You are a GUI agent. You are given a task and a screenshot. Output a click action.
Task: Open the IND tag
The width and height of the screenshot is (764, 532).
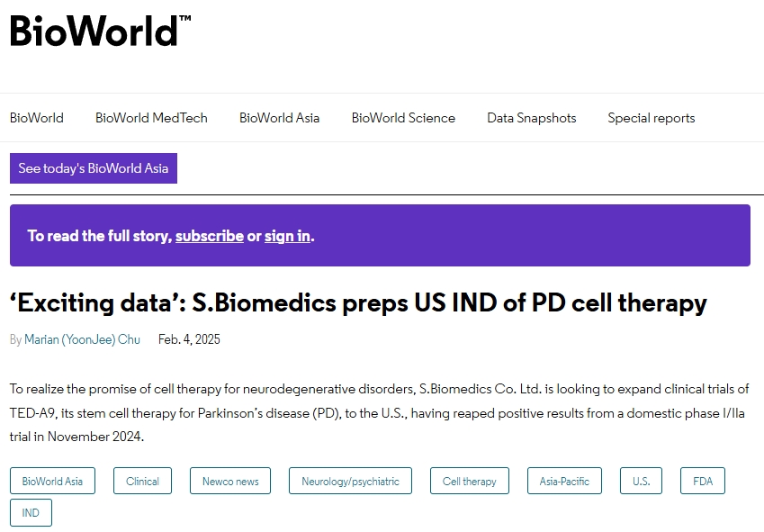click(31, 513)
